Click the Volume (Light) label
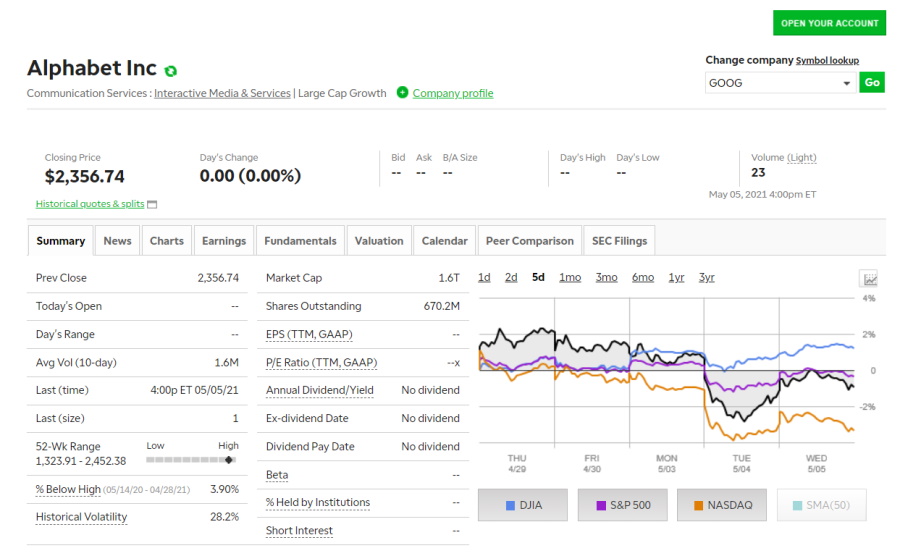This screenshot has width=900, height=556. (783, 157)
